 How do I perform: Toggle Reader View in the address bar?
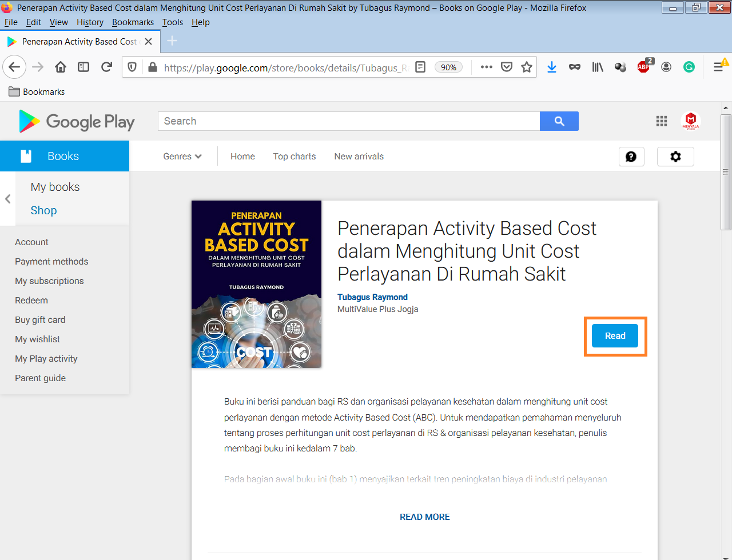[x=420, y=67]
